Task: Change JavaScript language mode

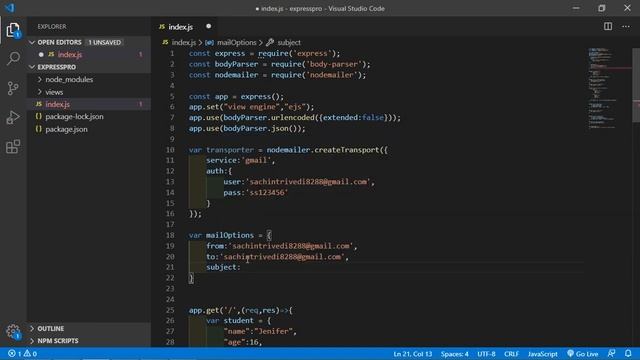Action: click(x=542, y=354)
